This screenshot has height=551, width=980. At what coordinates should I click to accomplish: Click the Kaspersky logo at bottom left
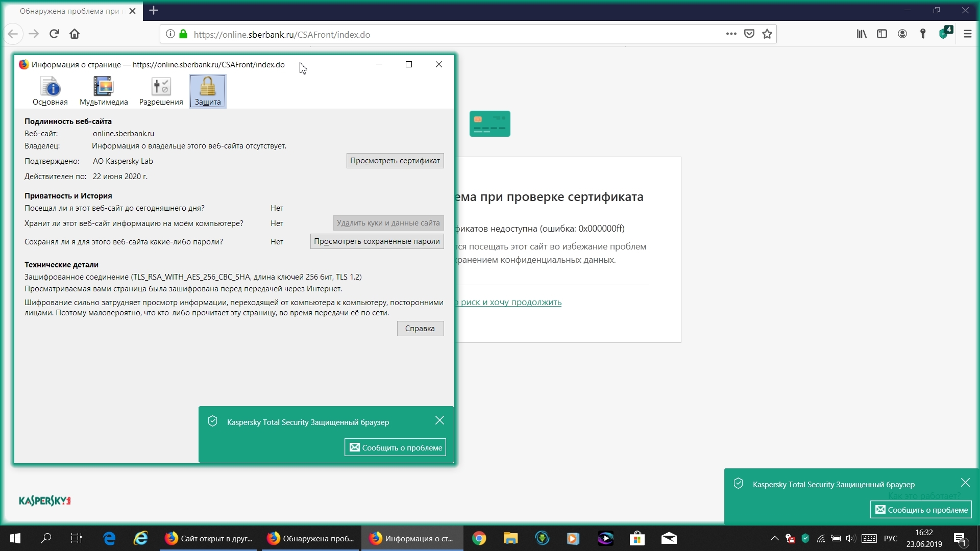click(45, 501)
